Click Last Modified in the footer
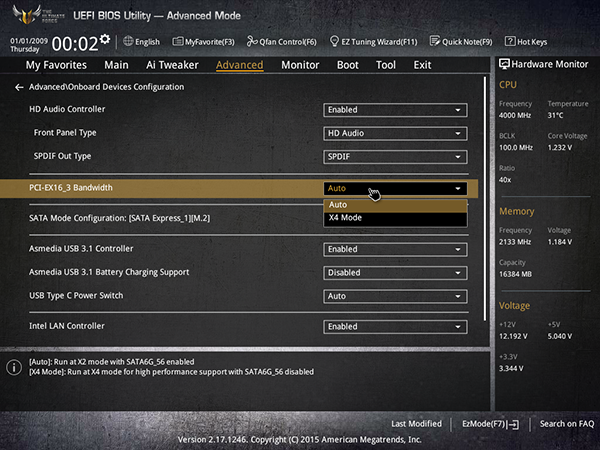The width and height of the screenshot is (600, 450). [x=416, y=424]
